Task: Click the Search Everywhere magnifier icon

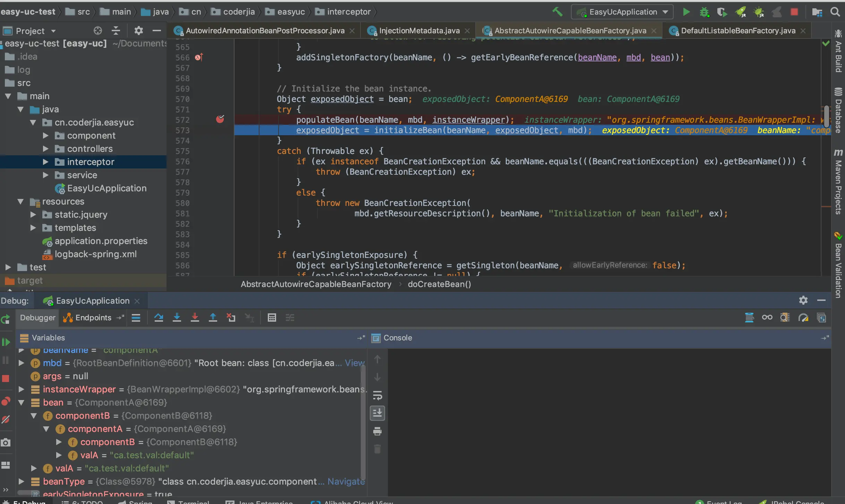Action: pyautogui.click(x=835, y=12)
